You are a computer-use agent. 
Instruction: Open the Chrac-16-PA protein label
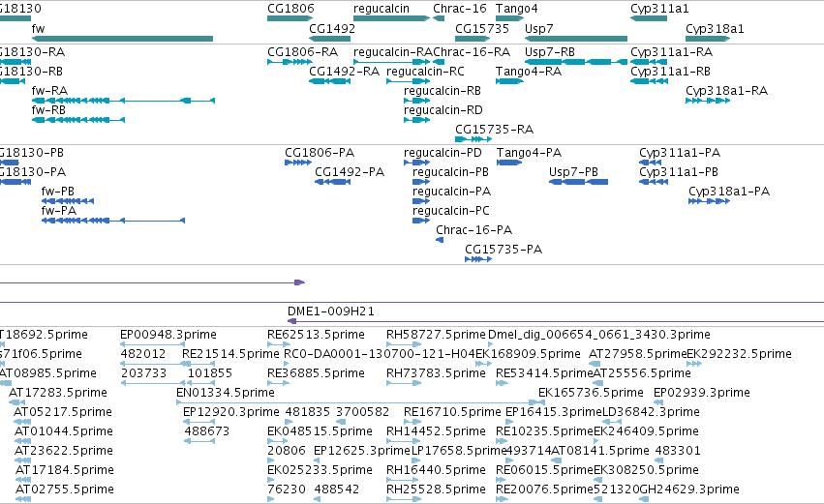click(x=474, y=230)
